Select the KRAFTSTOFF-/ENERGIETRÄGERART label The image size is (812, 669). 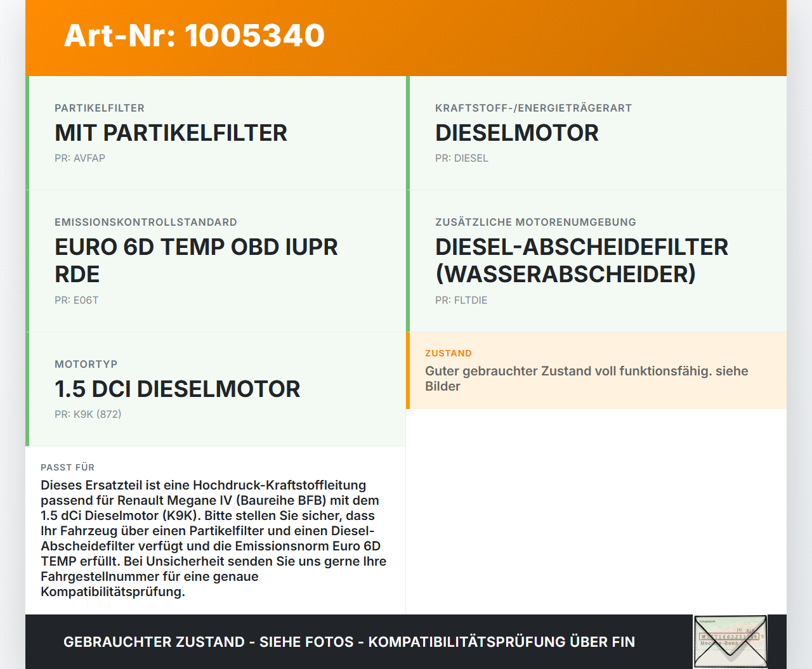point(534,108)
